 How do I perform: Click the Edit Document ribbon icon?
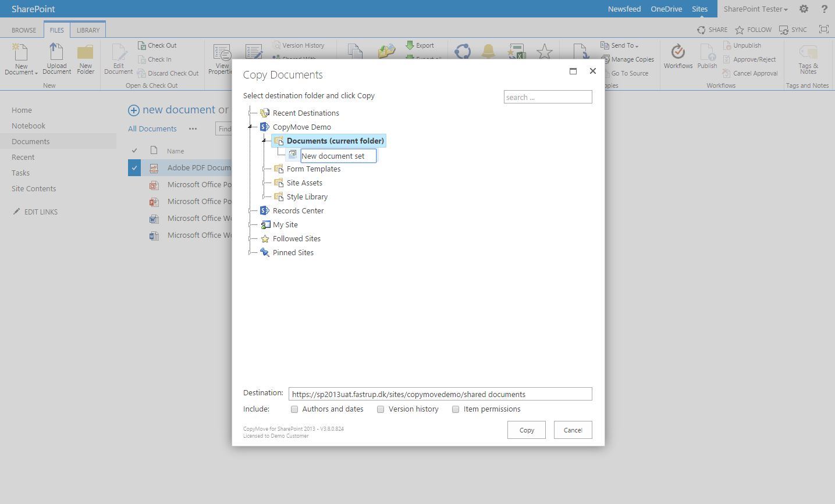pos(119,52)
